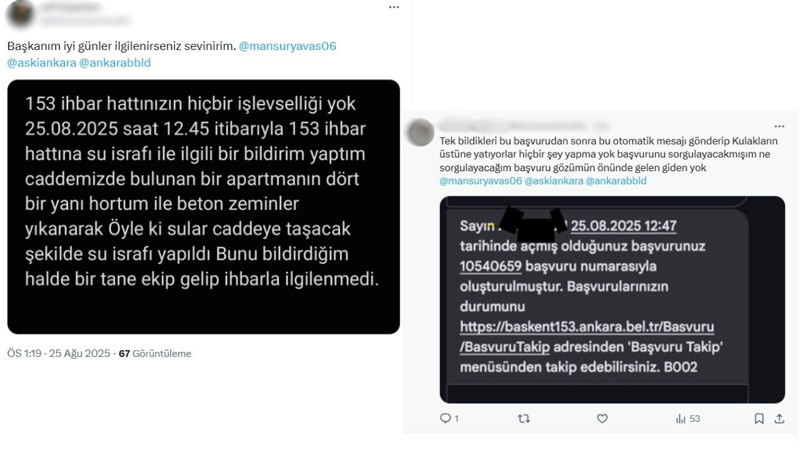Like the right tweet with heart icon
This screenshot has width=800, height=450.
tap(603, 418)
